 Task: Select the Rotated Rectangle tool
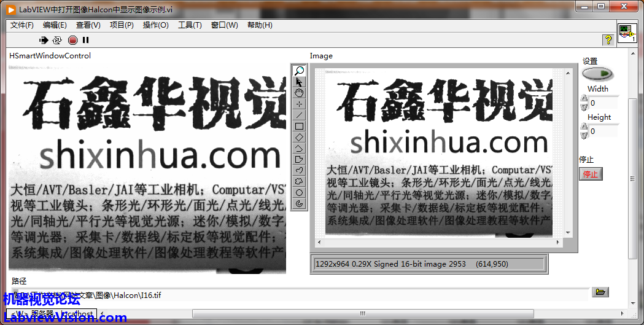coord(299,137)
